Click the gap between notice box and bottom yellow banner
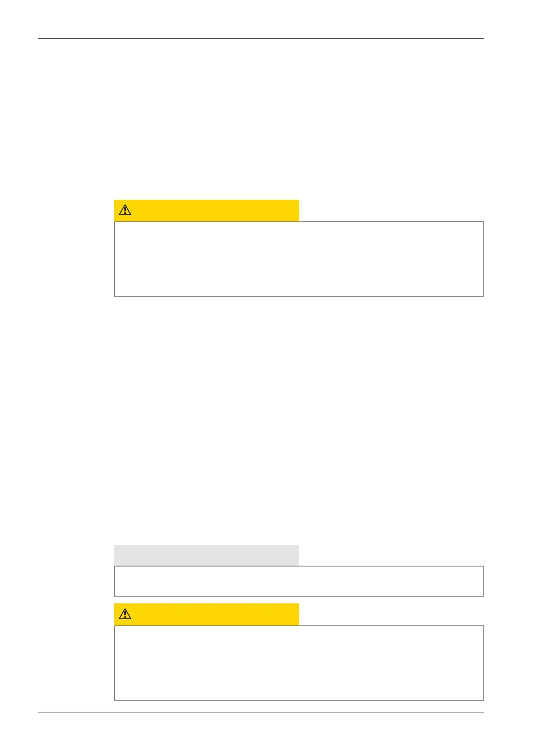 click(x=299, y=600)
